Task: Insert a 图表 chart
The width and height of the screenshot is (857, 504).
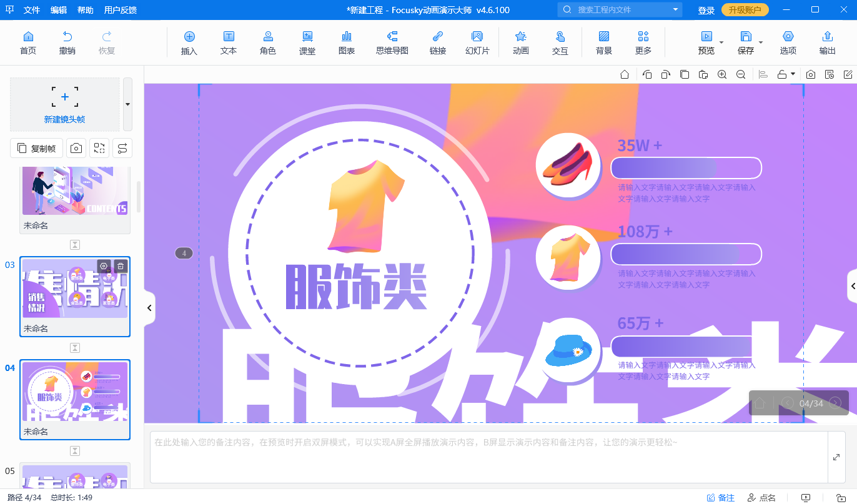Action: pos(347,42)
